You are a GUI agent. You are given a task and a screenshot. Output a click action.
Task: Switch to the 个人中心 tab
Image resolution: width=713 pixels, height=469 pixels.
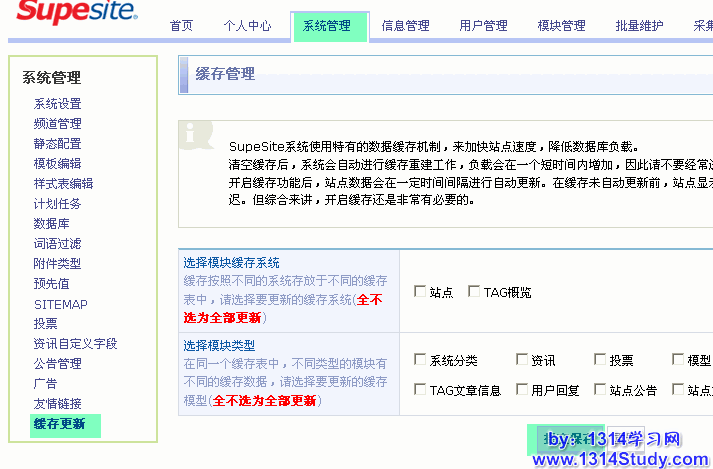(247, 26)
